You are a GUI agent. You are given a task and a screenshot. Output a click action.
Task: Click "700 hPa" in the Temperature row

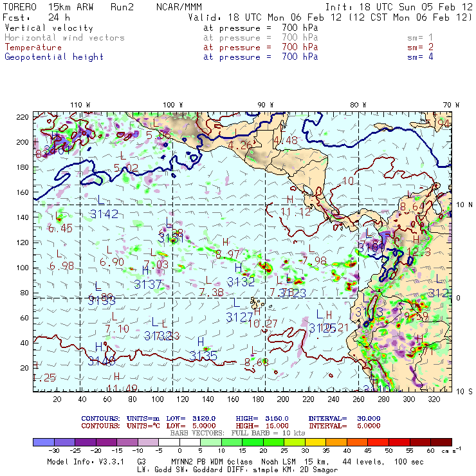(x=300, y=48)
